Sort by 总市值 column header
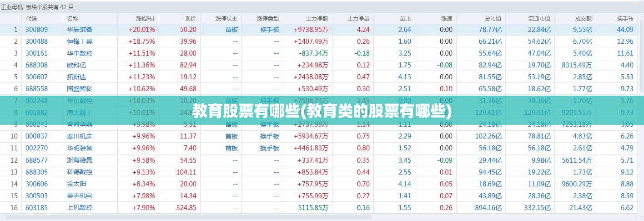 [493, 18]
